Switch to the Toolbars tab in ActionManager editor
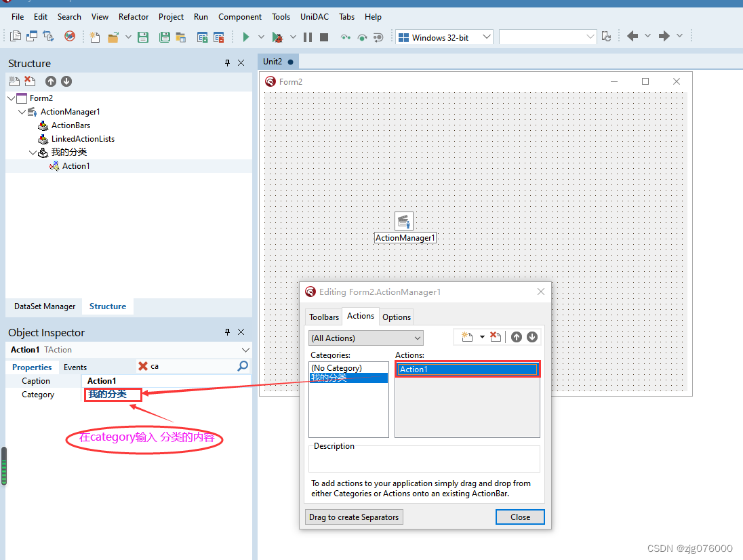The image size is (743, 560). (x=323, y=316)
